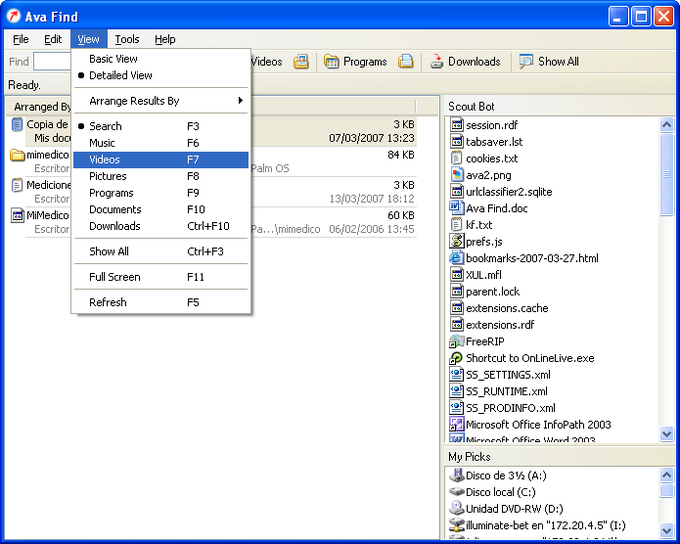The width and height of the screenshot is (680, 544).
Task: Open the File menu
Action: (20, 39)
